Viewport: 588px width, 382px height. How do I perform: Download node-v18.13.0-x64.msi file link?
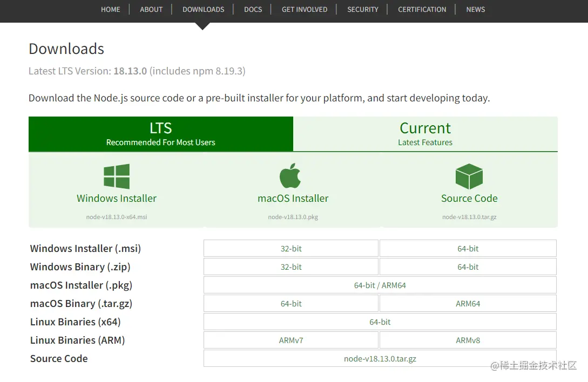(x=117, y=217)
